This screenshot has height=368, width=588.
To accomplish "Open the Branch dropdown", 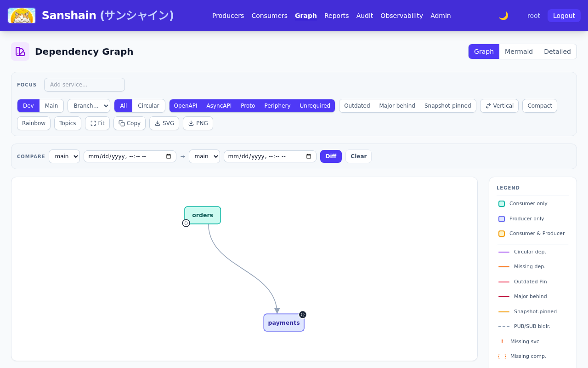I will click(89, 106).
